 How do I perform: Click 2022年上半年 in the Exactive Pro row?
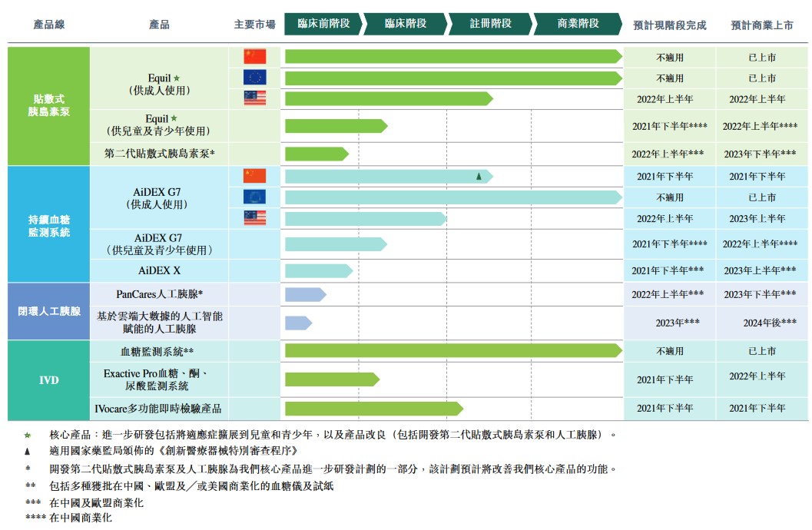[757, 376]
